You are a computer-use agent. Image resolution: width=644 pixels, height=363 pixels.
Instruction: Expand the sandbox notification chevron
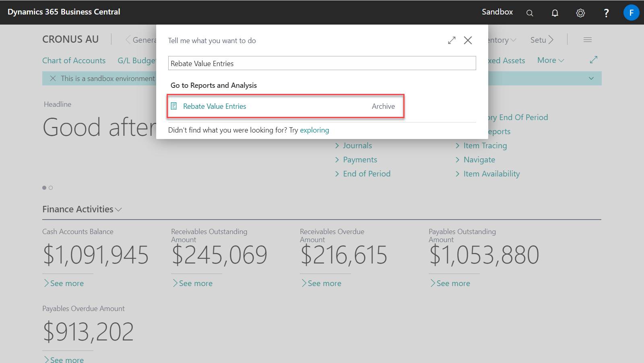[x=591, y=78]
